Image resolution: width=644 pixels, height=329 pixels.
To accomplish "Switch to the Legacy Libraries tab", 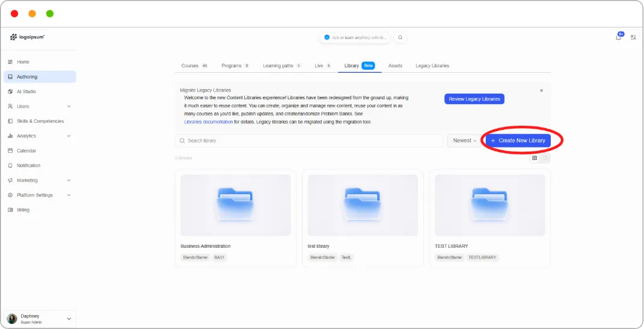I will click(x=432, y=66).
